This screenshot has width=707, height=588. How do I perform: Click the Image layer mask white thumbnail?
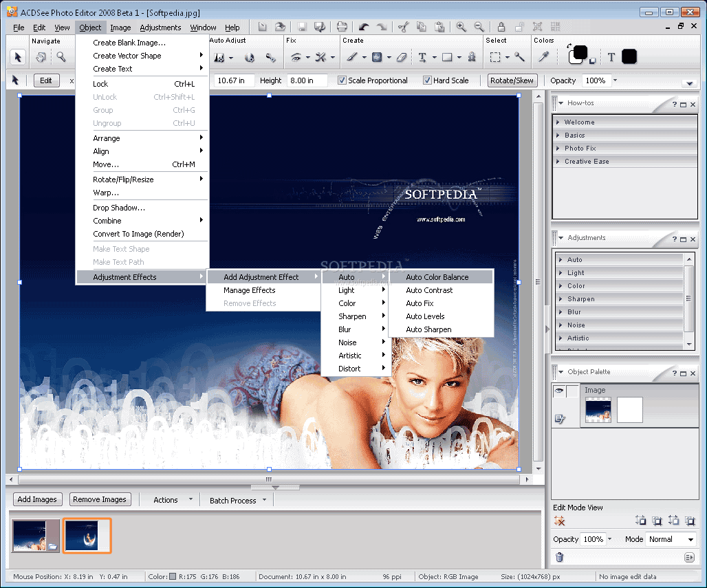pos(629,410)
